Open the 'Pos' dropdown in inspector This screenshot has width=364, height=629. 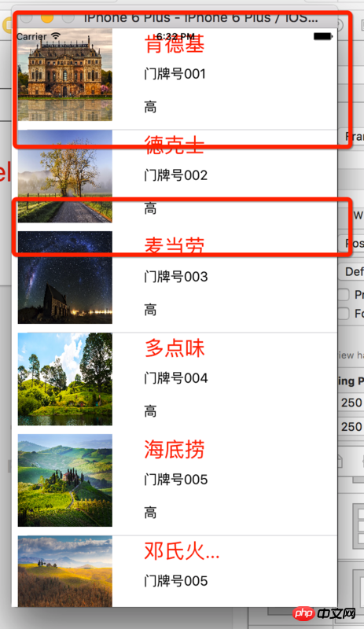coord(351,243)
